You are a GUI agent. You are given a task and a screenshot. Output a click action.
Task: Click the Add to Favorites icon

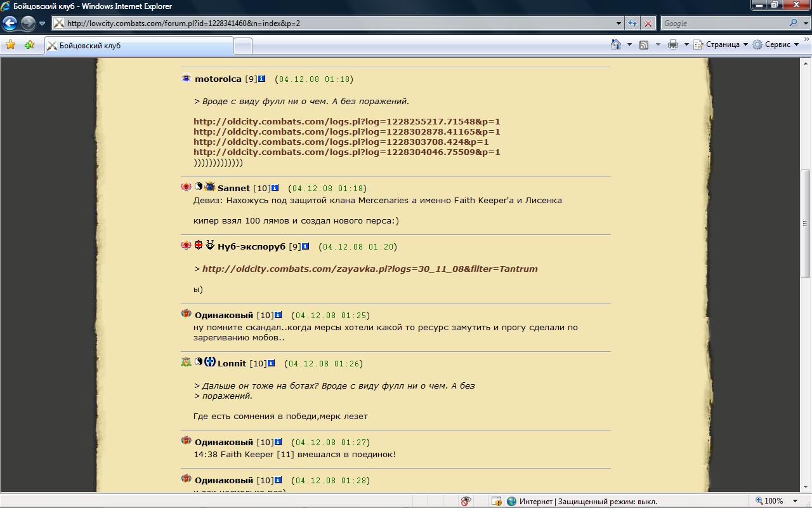pos(29,45)
